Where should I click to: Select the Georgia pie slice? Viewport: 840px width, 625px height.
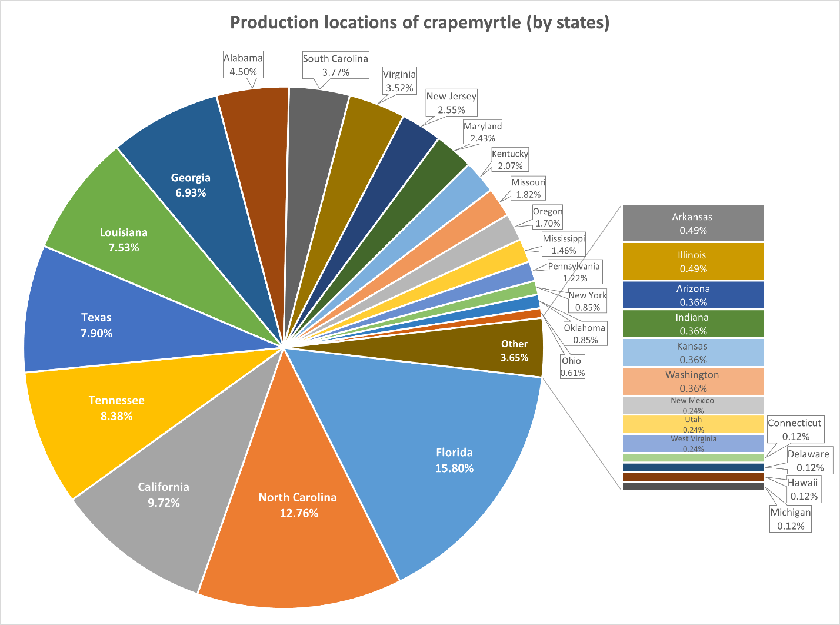191,185
